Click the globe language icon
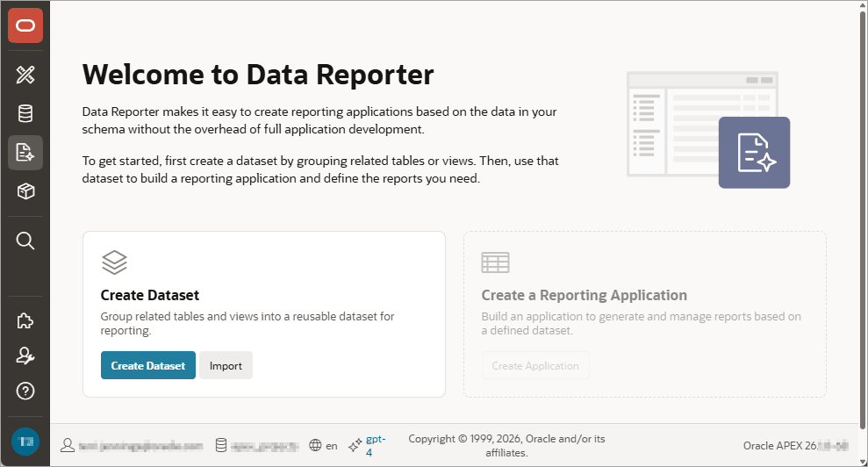868x467 pixels. click(315, 445)
